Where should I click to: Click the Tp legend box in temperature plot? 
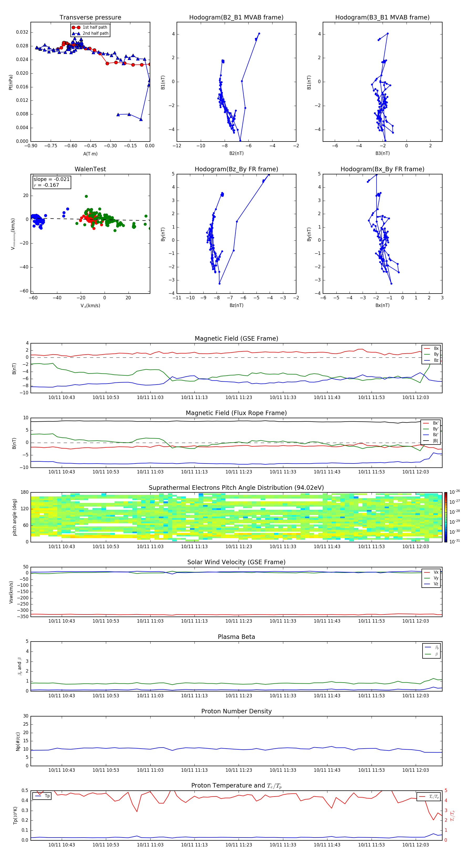pos(42,796)
